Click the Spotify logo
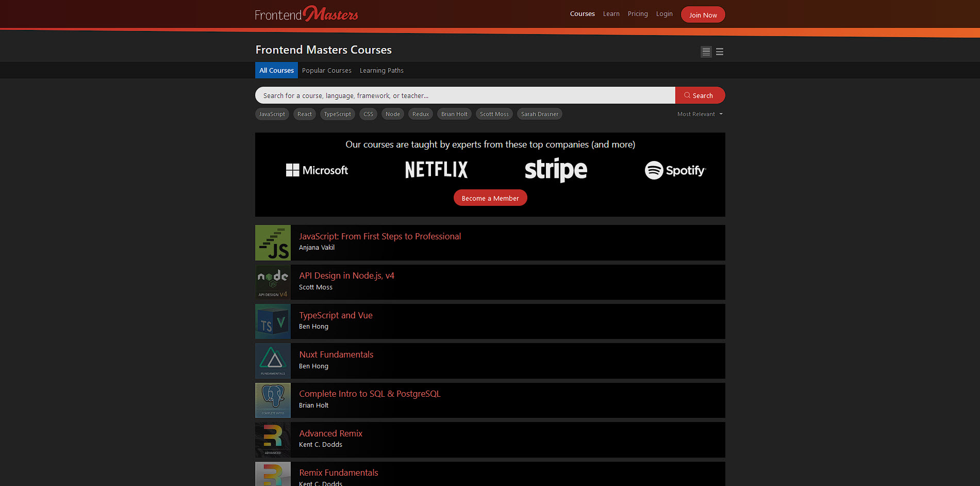Image resolution: width=980 pixels, height=486 pixels. (675, 170)
